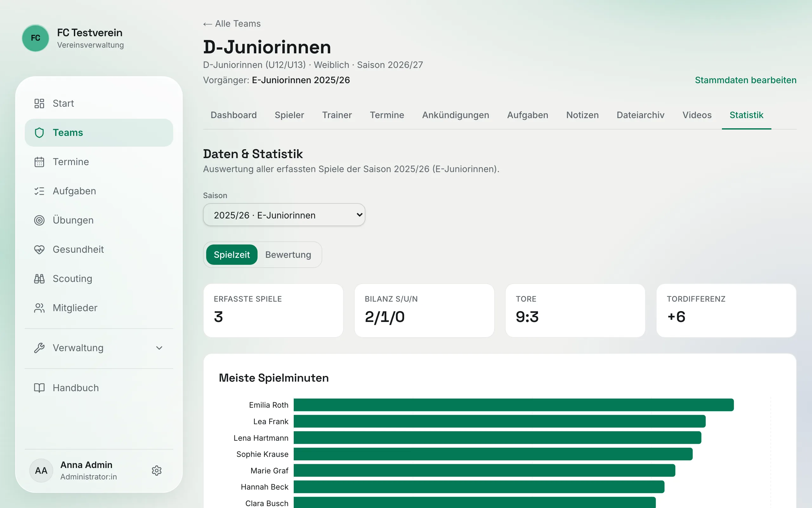Viewport: 812px width, 508px height.
Task: Click the Stammdaten bearbeiten link
Action: [x=746, y=80]
